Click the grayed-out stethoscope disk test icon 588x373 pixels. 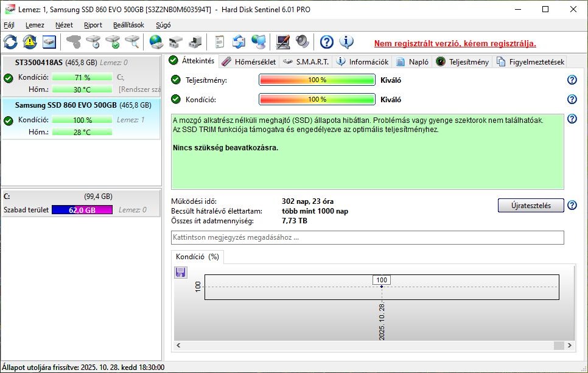[74, 42]
